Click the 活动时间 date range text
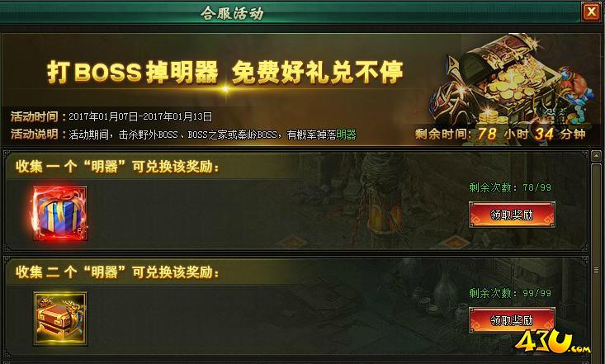 140,116
